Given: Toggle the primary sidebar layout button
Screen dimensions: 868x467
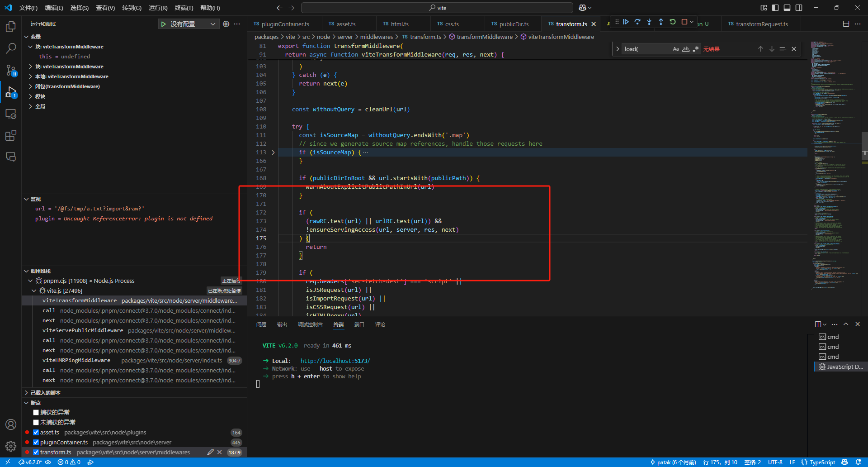Looking at the screenshot, I should tap(775, 8).
